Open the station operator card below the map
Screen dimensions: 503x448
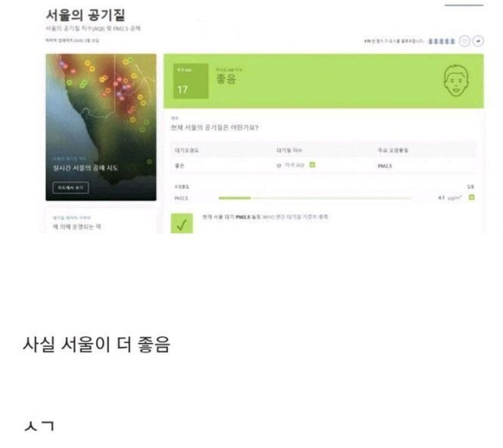pyautogui.click(x=101, y=222)
